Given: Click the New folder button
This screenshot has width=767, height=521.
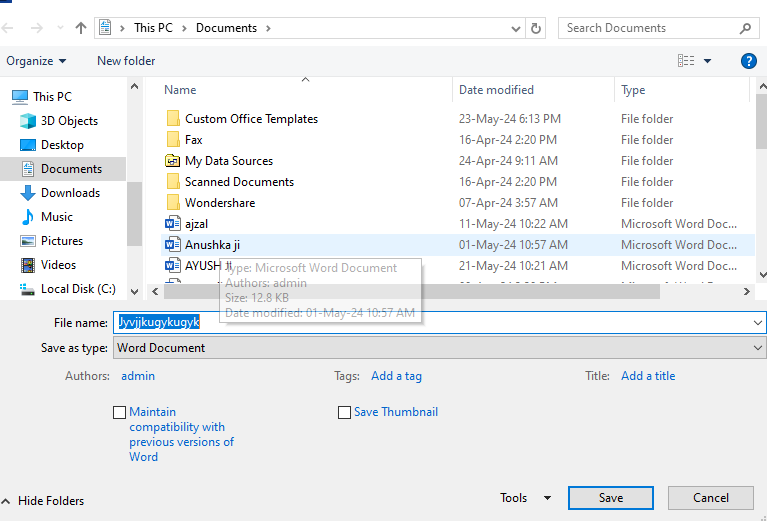Looking at the screenshot, I should (126, 61).
